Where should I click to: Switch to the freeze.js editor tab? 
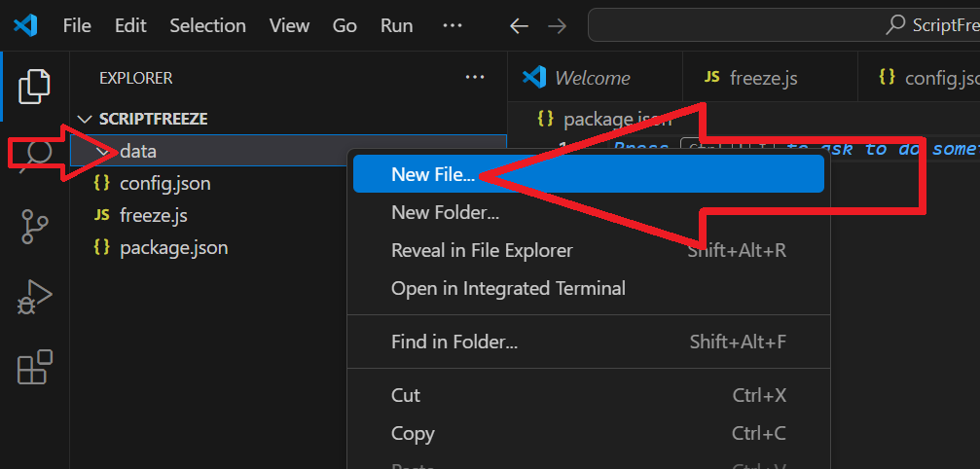770,78
